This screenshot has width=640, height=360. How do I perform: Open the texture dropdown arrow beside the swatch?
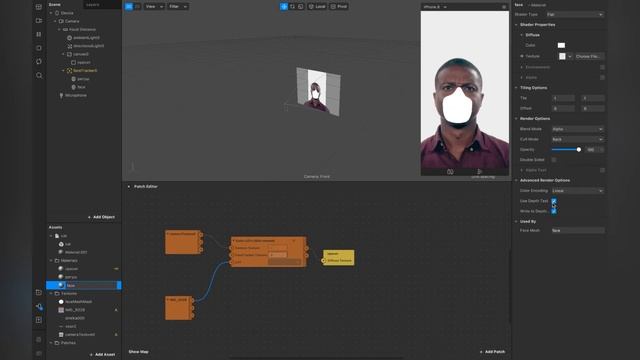coord(570,56)
